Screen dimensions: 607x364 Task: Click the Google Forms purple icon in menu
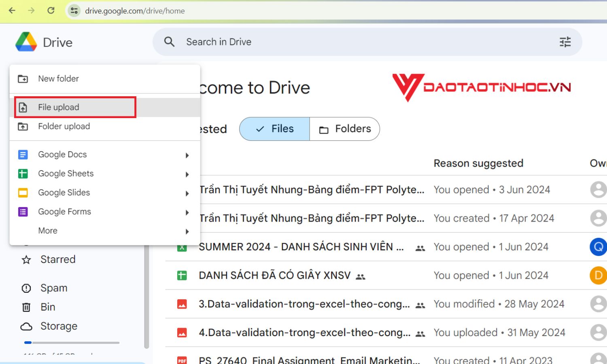23,212
